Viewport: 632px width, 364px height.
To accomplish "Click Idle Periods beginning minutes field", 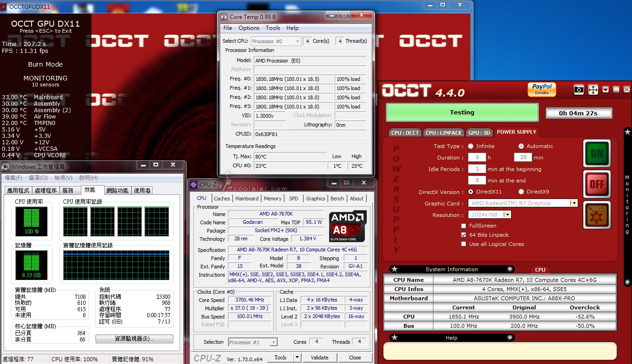I will tap(477, 169).
